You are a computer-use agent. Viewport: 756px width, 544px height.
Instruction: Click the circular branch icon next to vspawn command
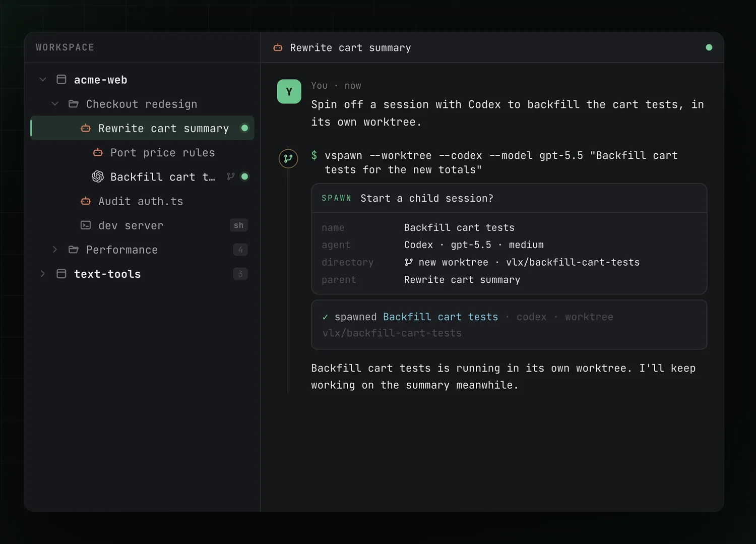point(288,158)
